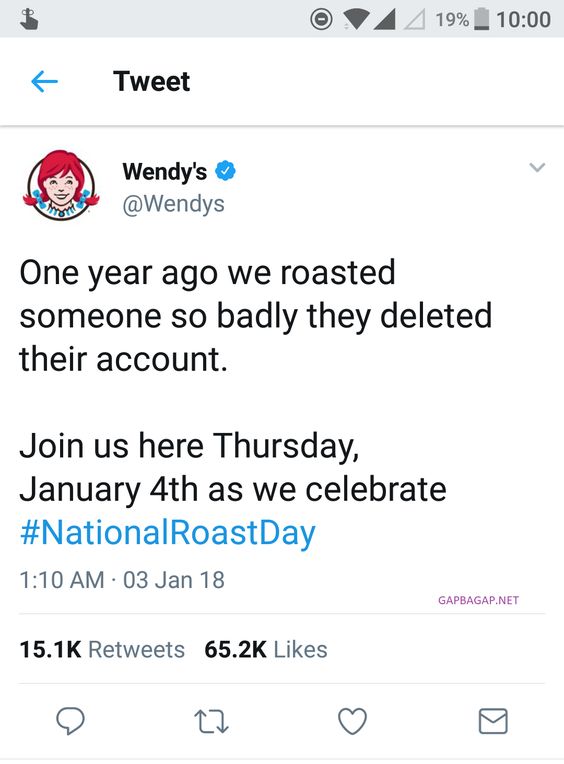View the 15.1K Retweets list
564x764 pixels.
(102, 649)
